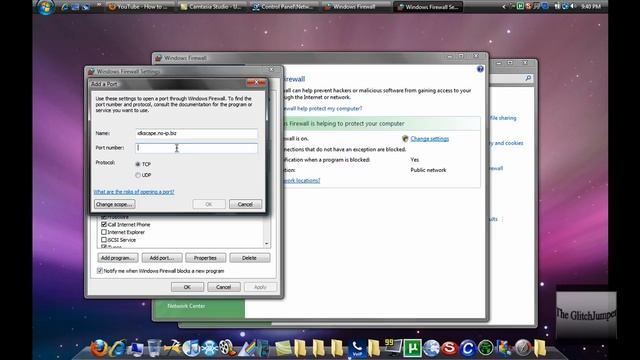Close the Add a Port dialog
This screenshot has height=360, width=640.
tap(256, 83)
